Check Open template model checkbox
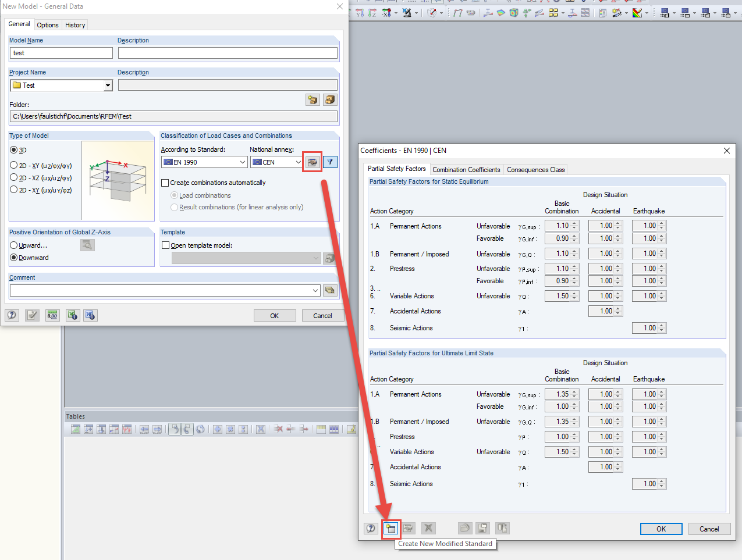This screenshot has width=742, height=560. click(x=165, y=245)
